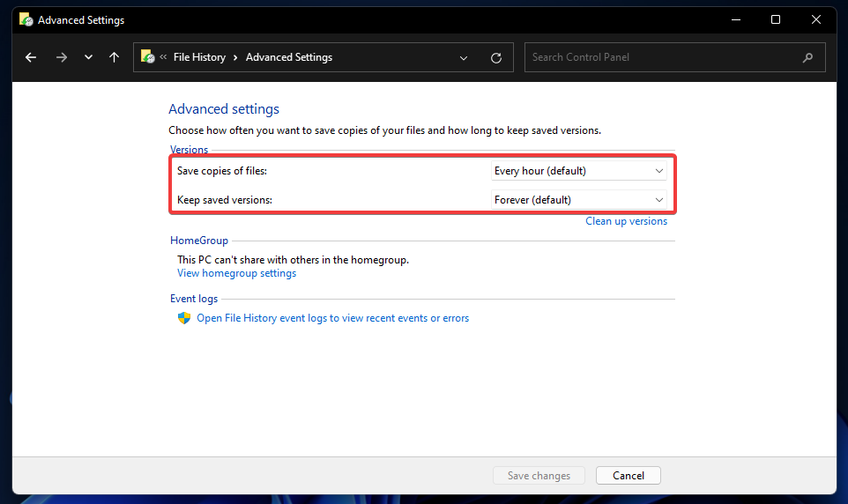Click the Back arrow navigation icon
Image resolution: width=848 pixels, height=504 pixels.
coord(31,57)
